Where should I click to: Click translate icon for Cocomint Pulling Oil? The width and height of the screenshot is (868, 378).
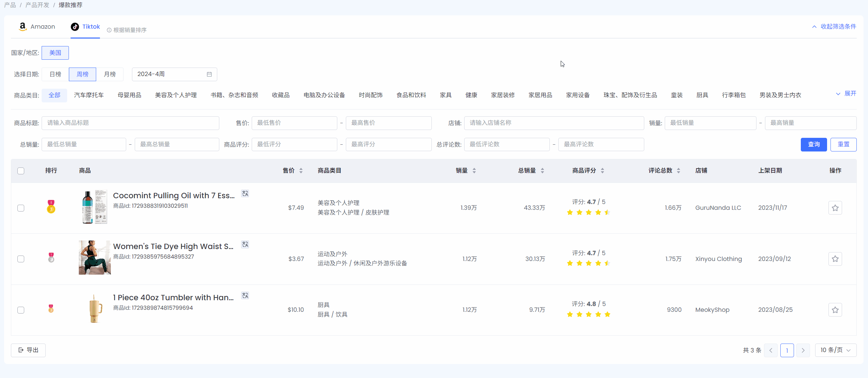tap(245, 194)
